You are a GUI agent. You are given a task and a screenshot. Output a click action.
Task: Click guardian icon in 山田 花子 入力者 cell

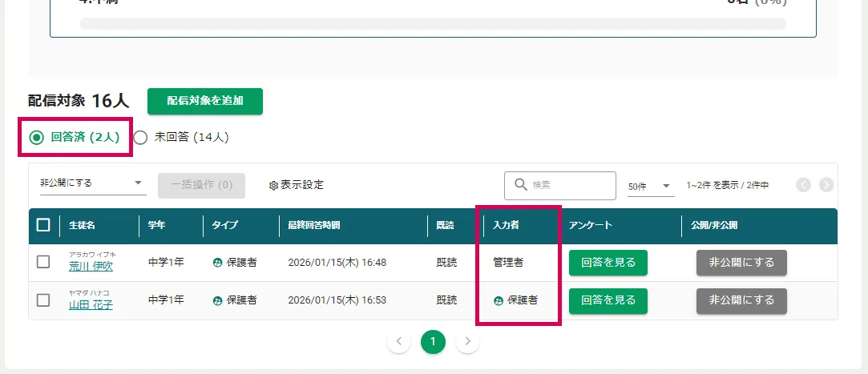pyautogui.click(x=499, y=301)
